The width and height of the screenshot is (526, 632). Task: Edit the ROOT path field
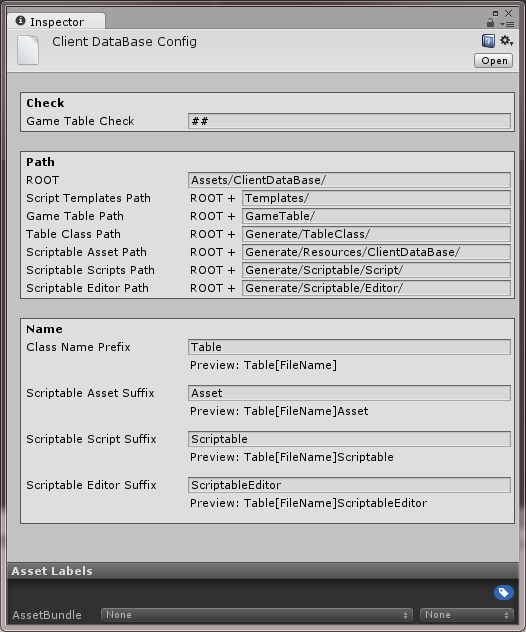(349, 180)
